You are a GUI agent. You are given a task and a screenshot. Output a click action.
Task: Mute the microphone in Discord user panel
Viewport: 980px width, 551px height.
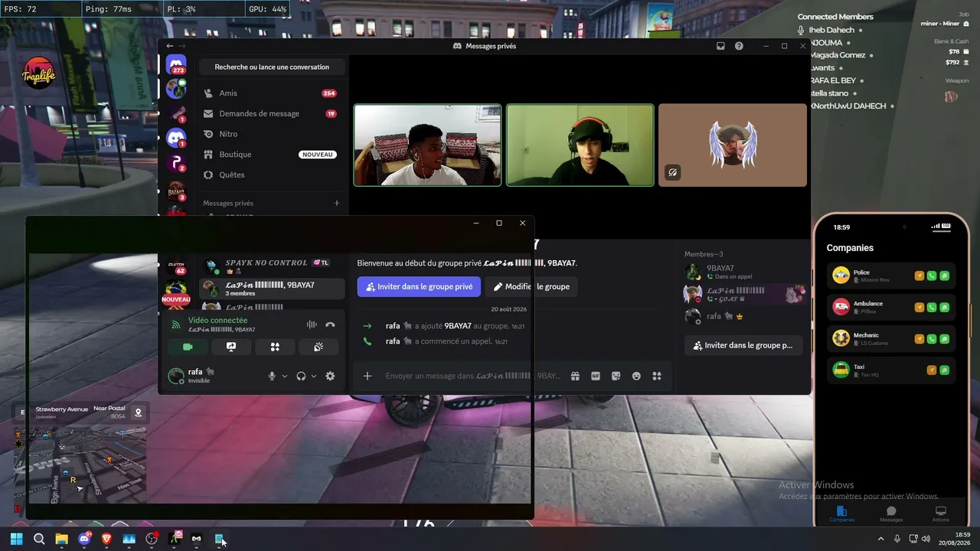[271, 376]
